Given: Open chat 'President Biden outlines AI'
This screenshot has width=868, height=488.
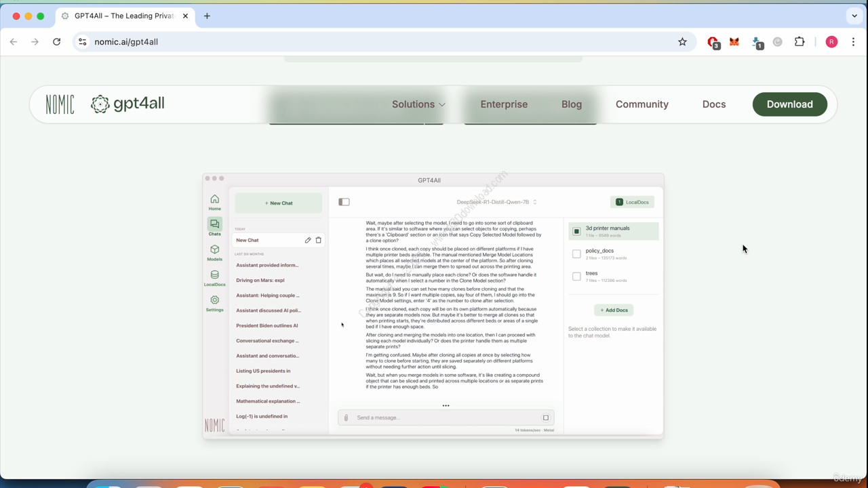Looking at the screenshot, I should [267, 325].
